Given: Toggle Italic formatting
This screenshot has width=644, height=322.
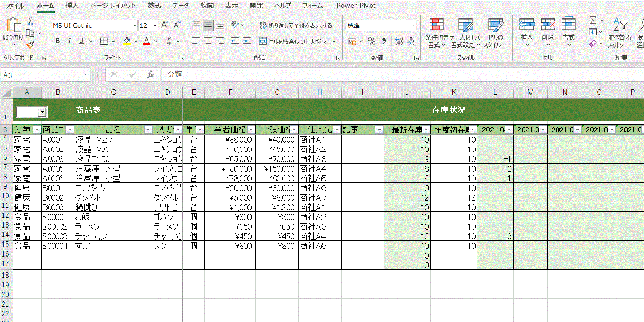Looking at the screenshot, I should [69, 41].
